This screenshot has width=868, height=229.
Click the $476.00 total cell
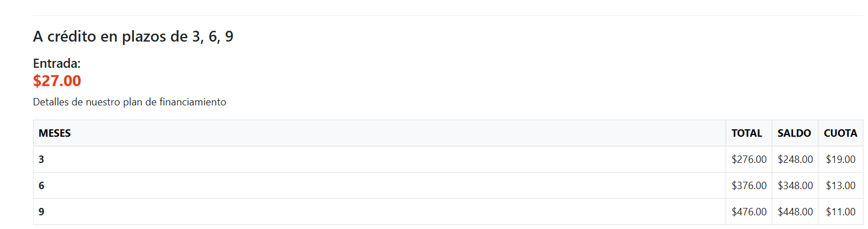(x=749, y=212)
